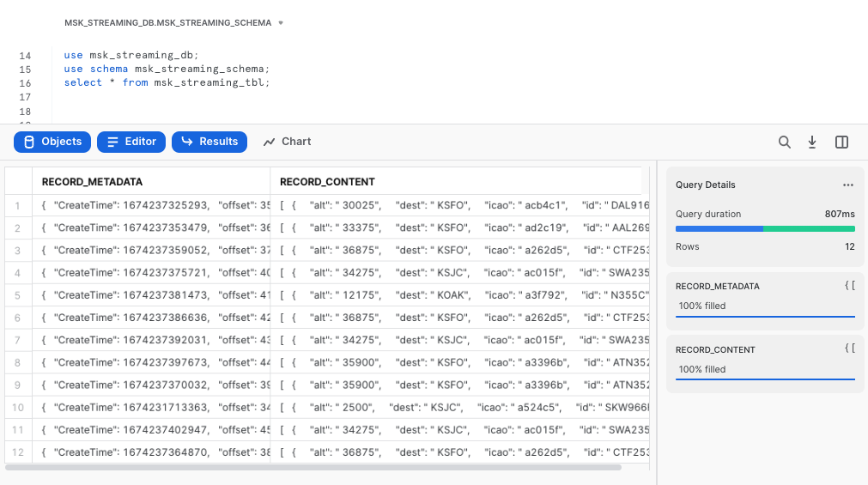Image resolution: width=868 pixels, height=485 pixels.
Task: Toggle the Results pane button
Action: coord(209,142)
